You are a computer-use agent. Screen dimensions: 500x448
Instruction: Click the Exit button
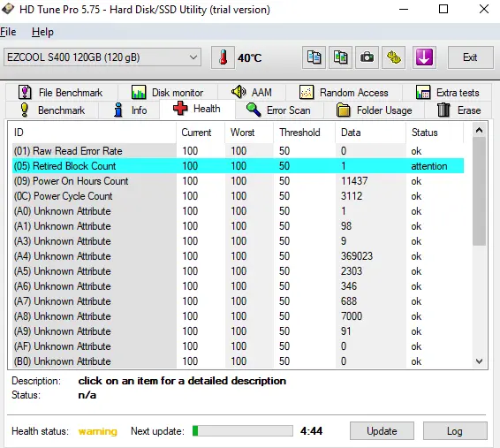[x=470, y=57]
